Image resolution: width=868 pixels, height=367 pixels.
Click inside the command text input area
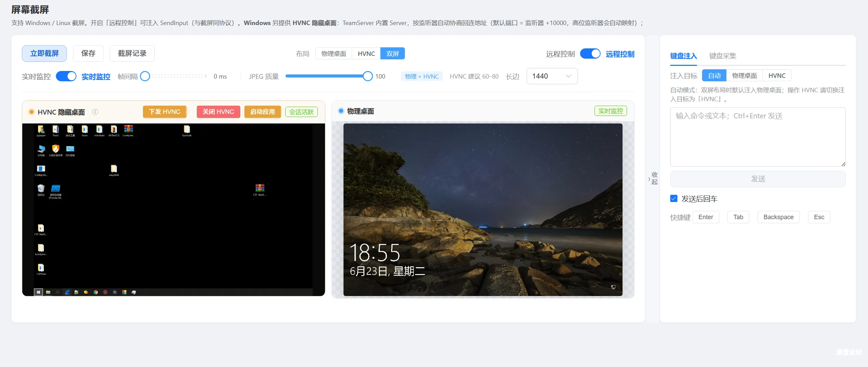(758, 137)
